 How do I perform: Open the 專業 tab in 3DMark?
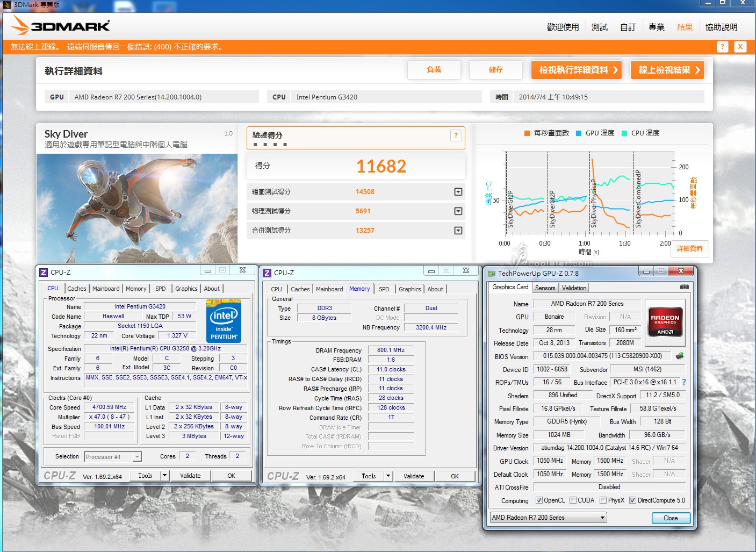tap(656, 27)
